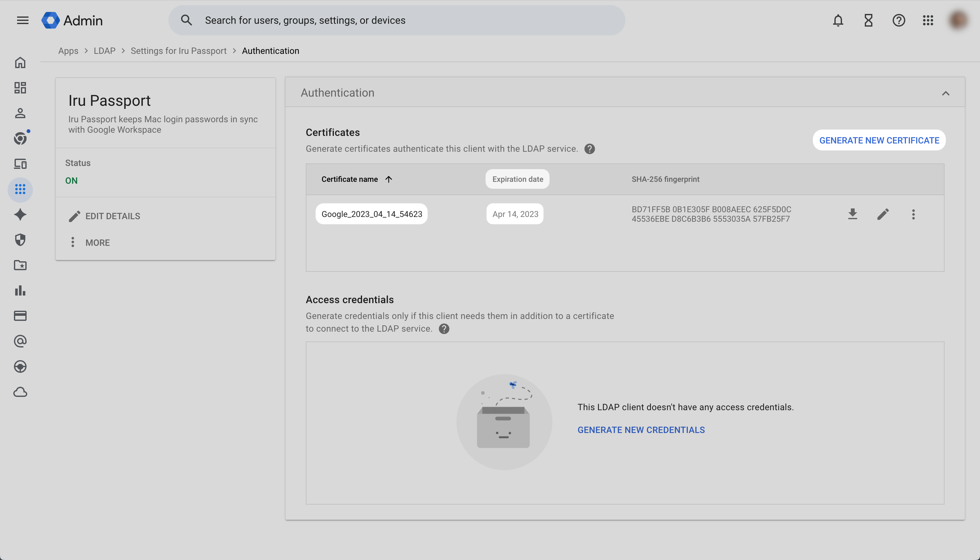Open Security shield icon in sidebar
Viewport: 980px width, 560px height.
(20, 240)
